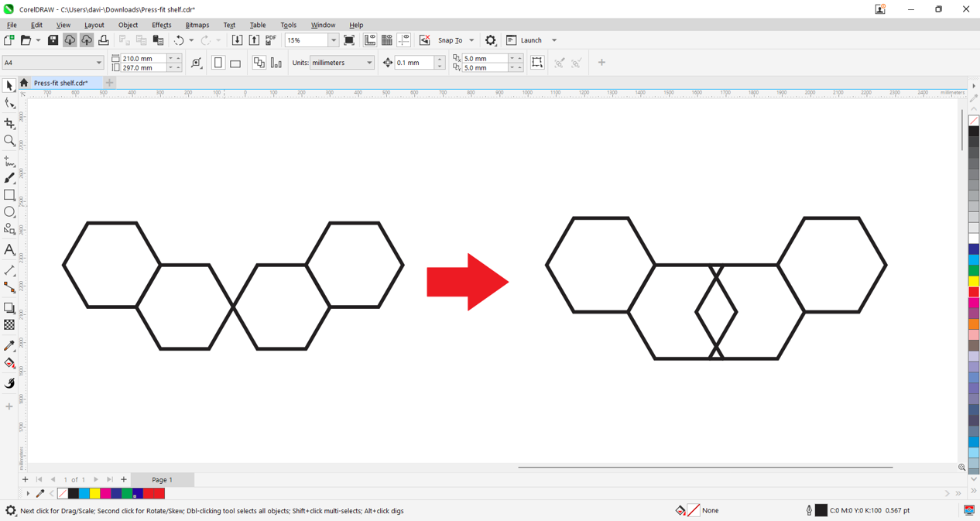The width and height of the screenshot is (980, 521).
Task: Expand the Launch dropdown arrow
Action: (554, 40)
